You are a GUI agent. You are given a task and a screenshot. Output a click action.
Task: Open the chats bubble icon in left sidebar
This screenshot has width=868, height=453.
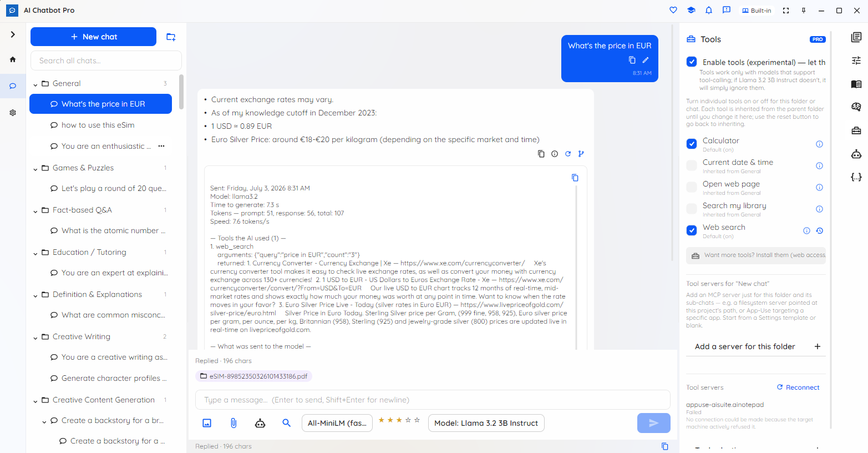click(x=13, y=86)
